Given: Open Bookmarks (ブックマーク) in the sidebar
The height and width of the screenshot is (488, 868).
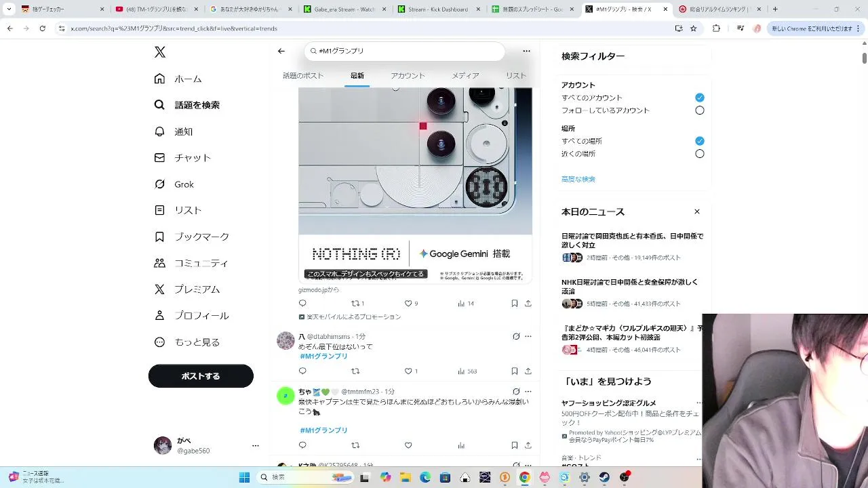Looking at the screenshot, I should coord(192,237).
